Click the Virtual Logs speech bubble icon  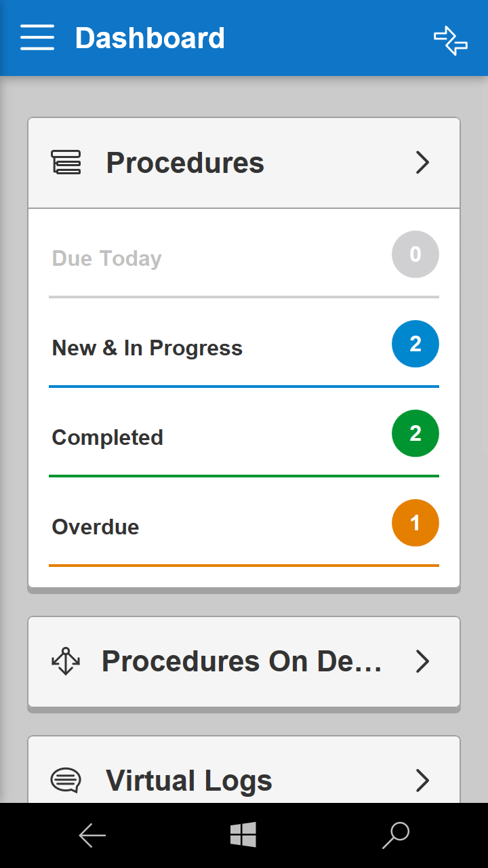(66, 781)
